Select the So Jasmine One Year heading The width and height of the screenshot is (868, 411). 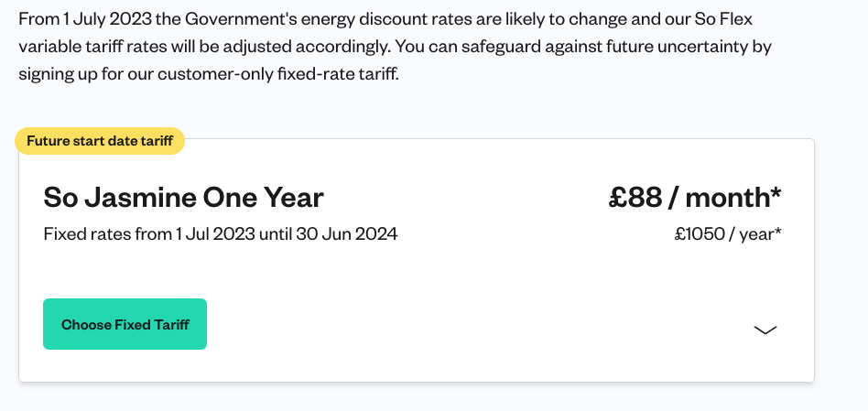(184, 198)
